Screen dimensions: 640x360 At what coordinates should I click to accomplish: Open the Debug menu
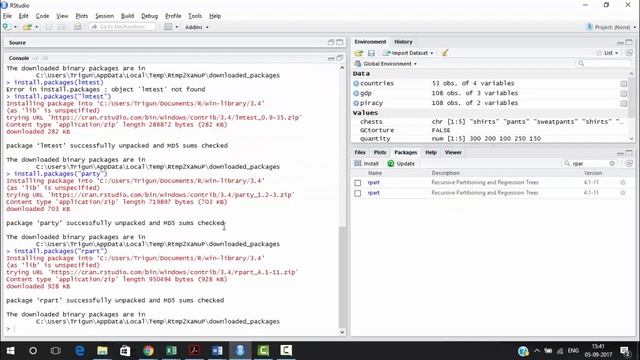pos(149,16)
